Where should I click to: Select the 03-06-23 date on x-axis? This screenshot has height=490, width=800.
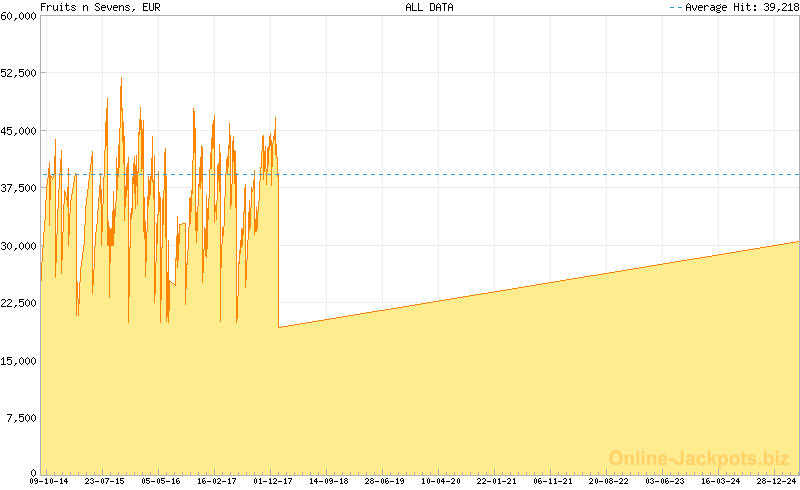coord(665,481)
